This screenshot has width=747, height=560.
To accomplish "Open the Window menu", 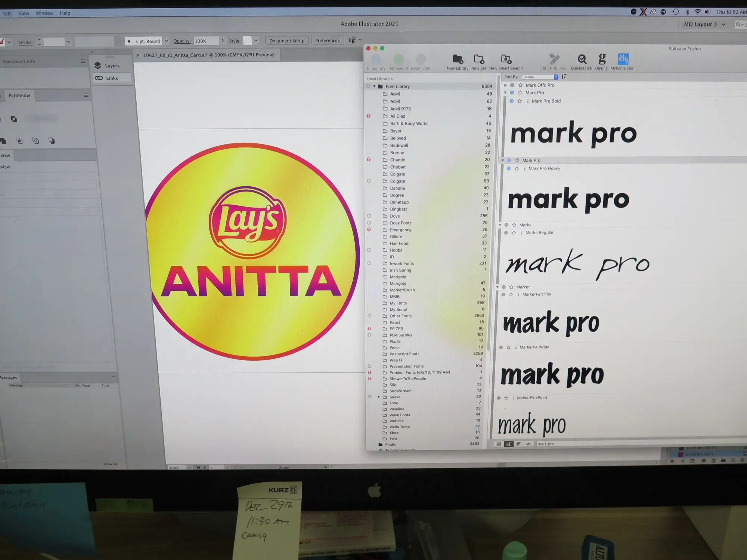I will pyautogui.click(x=44, y=13).
